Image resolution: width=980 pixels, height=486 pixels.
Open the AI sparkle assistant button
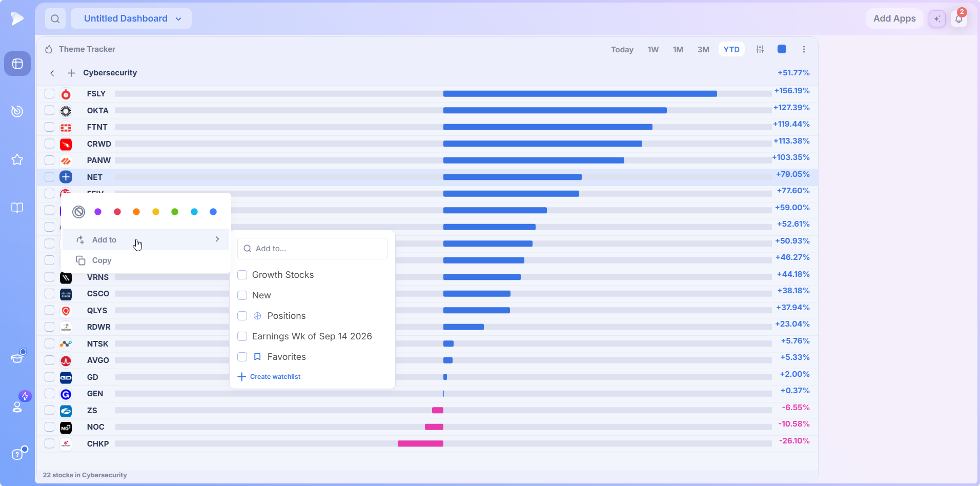[937, 19]
